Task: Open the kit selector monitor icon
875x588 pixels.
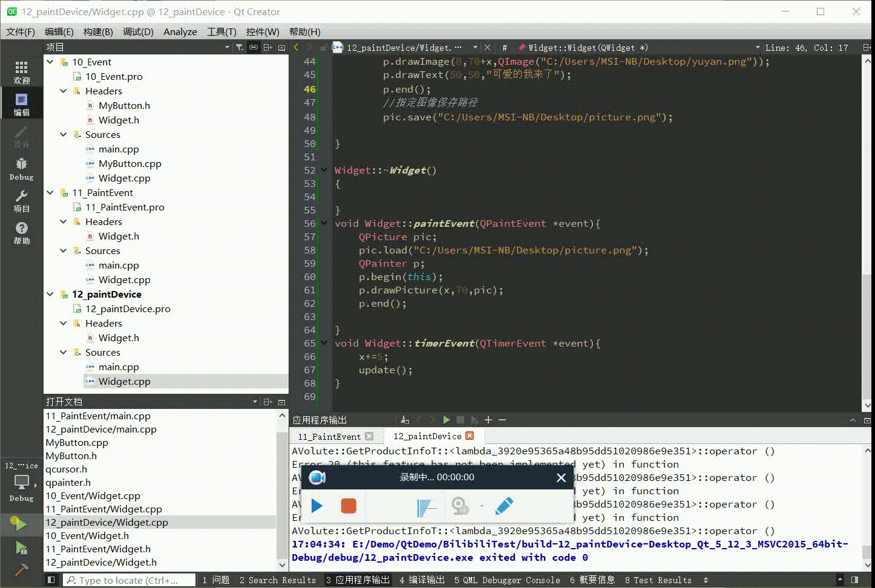Action: (22, 482)
